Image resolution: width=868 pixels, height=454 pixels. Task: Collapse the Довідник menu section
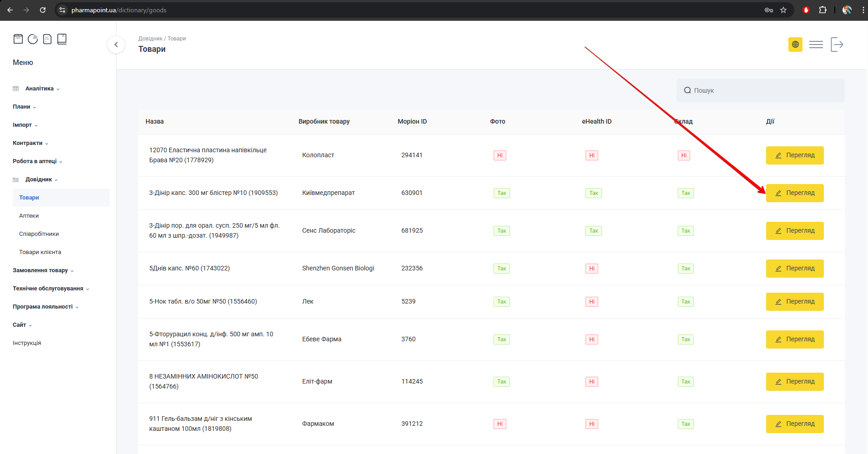(39, 180)
